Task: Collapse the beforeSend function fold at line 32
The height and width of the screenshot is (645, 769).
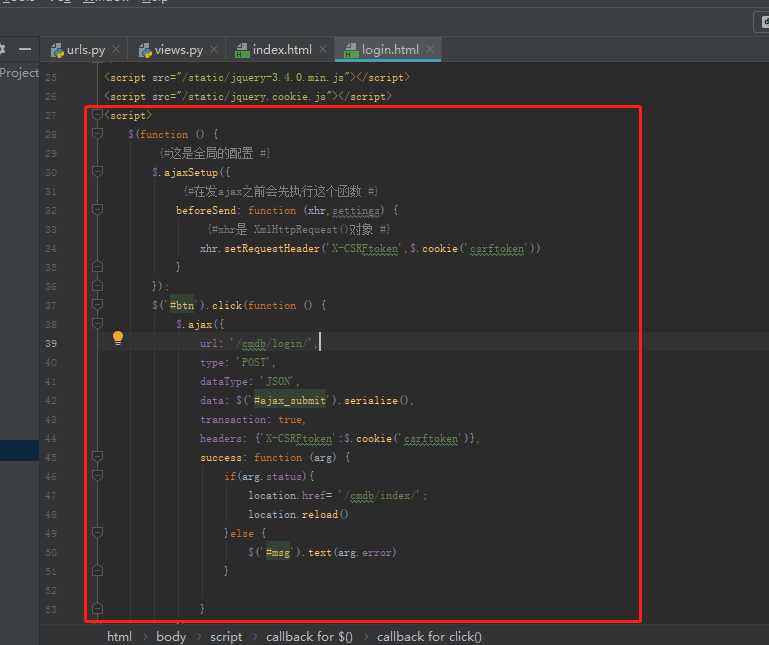Action: click(x=97, y=210)
